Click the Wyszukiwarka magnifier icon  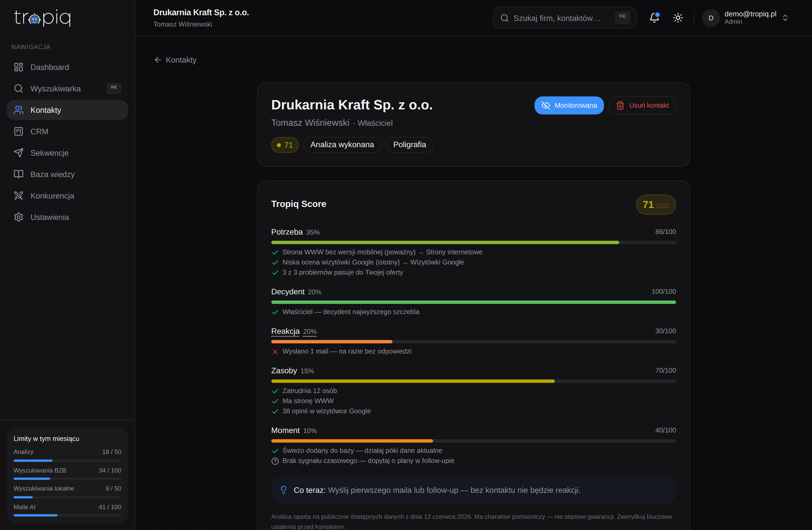point(18,89)
